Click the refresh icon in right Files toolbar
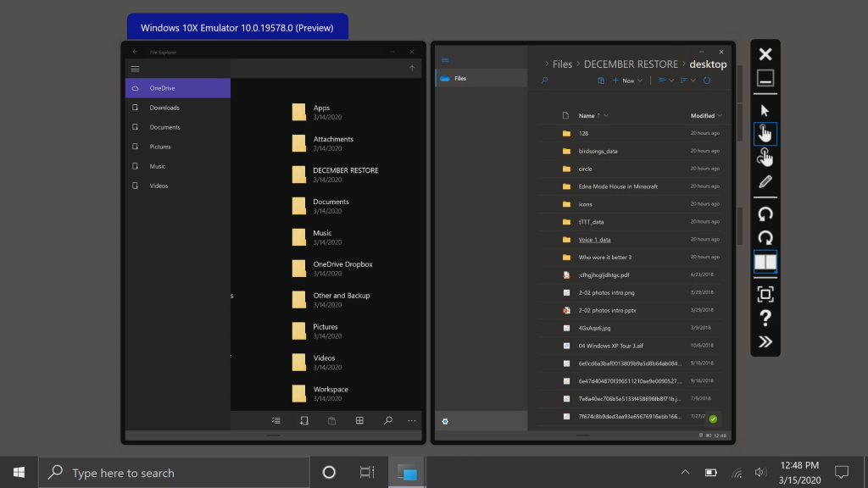 coord(707,80)
